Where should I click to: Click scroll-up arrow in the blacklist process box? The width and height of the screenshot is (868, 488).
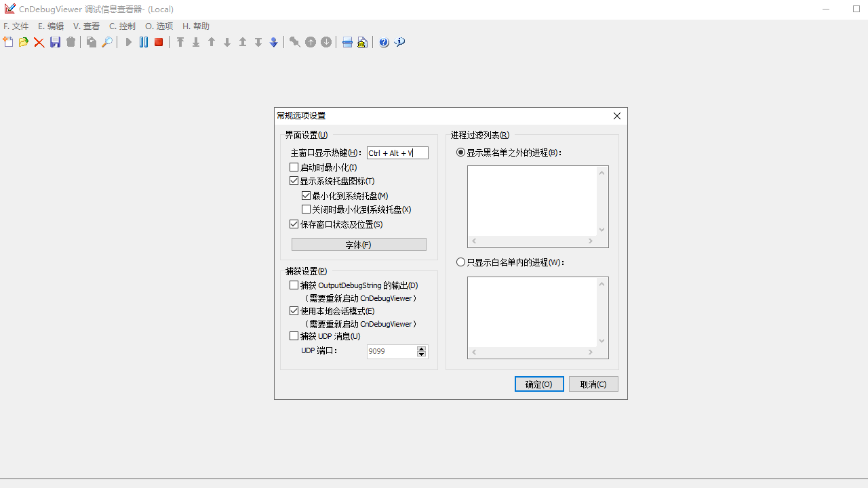coord(601,173)
